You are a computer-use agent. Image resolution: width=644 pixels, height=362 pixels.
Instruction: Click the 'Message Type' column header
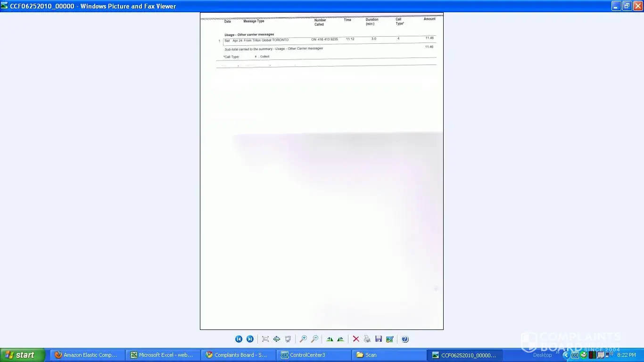coord(254,21)
